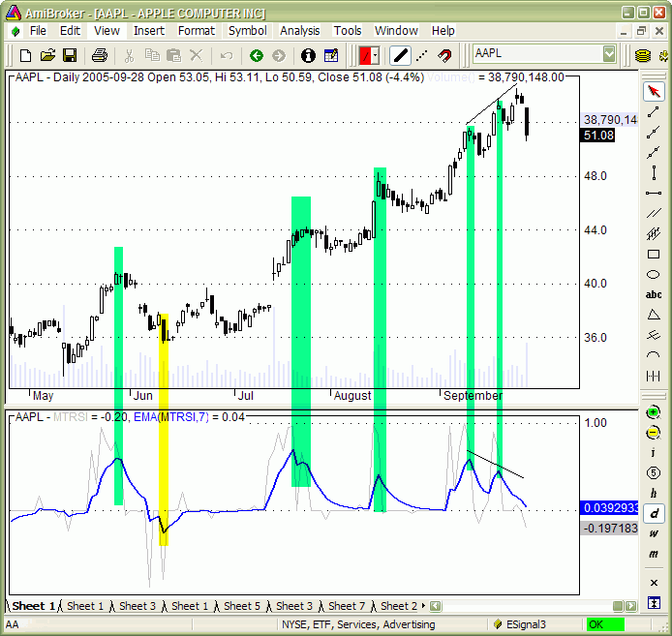Select the time cycles vertical bars tool

tap(654, 376)
